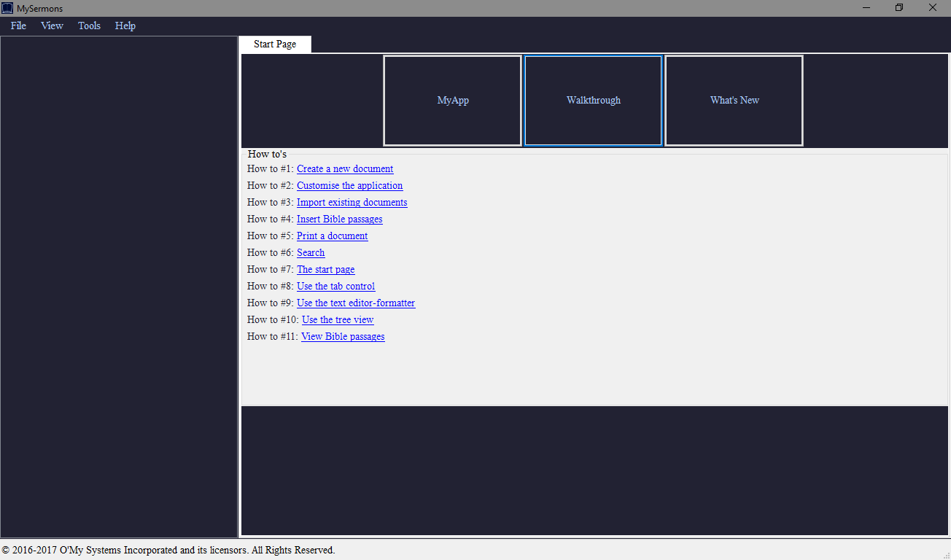Open 'Use the text editor-formatter' link

(x=356, y=303)
